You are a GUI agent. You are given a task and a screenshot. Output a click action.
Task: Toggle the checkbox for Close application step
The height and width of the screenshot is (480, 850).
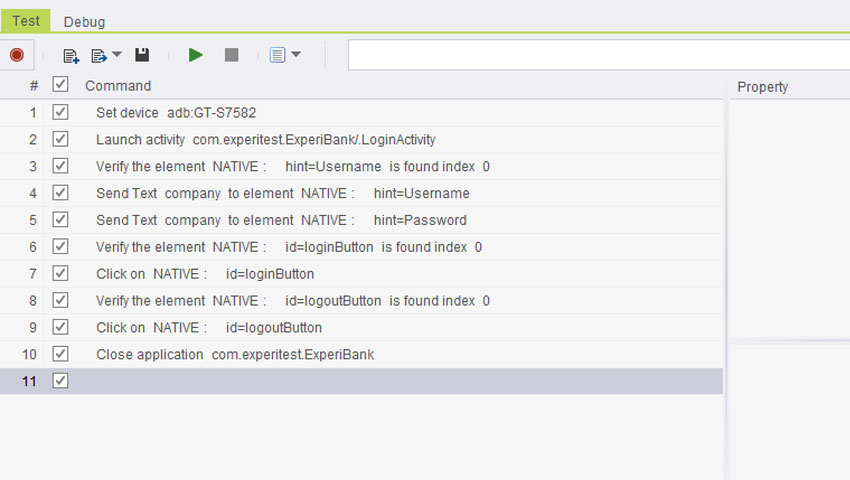point(60,354)
